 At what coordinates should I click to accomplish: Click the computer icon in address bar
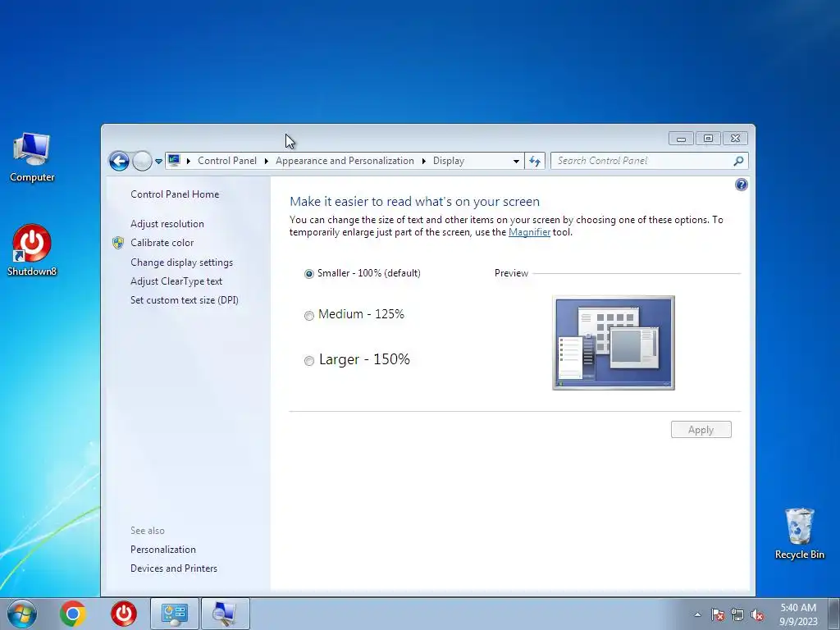174,160
